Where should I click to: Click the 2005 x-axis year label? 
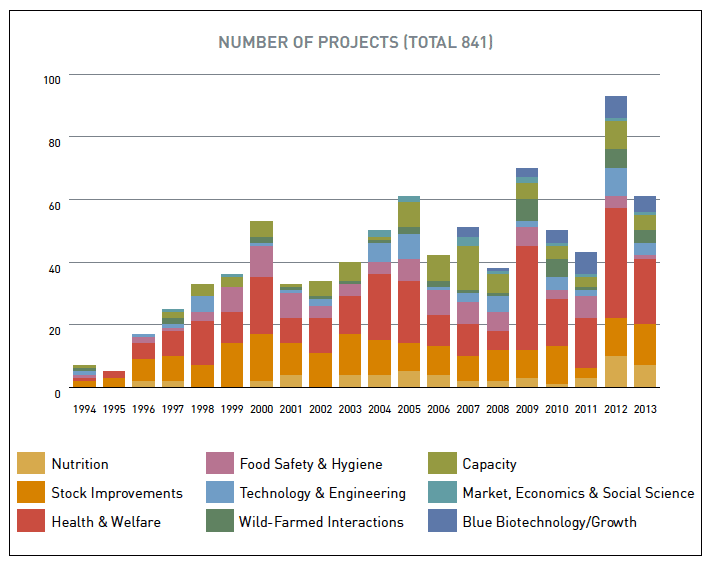[409, 409]
